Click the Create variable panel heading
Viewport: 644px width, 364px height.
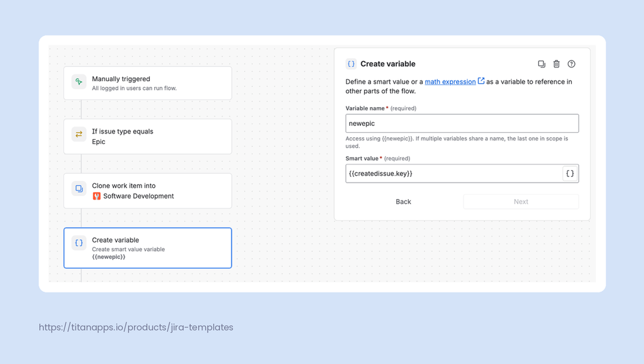coord(387,64)
